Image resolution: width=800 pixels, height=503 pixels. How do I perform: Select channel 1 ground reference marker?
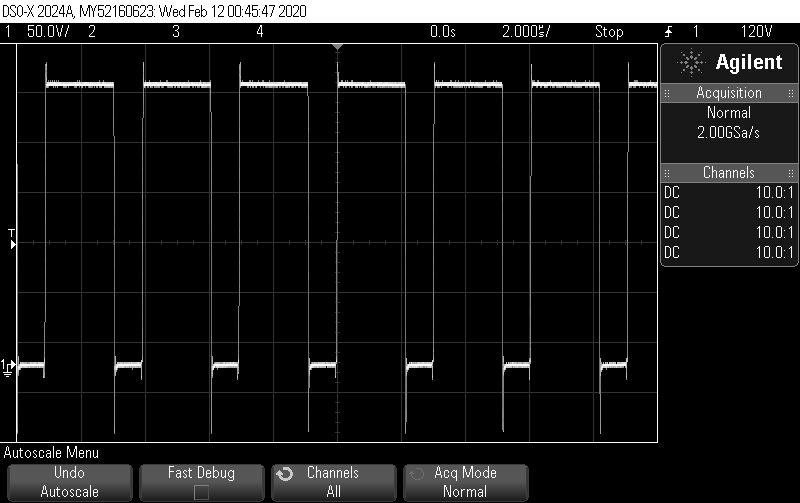(8, 367)
